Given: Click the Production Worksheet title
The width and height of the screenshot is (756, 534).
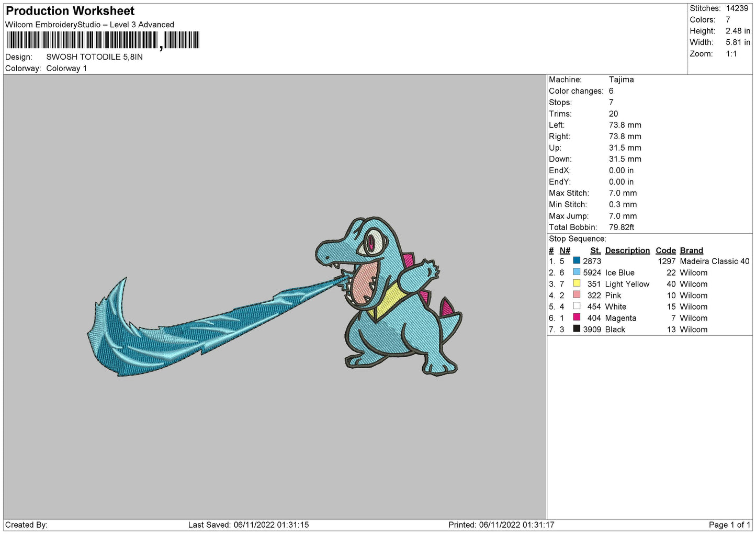Looking at the screenshot, I should (x=70, y=11).
